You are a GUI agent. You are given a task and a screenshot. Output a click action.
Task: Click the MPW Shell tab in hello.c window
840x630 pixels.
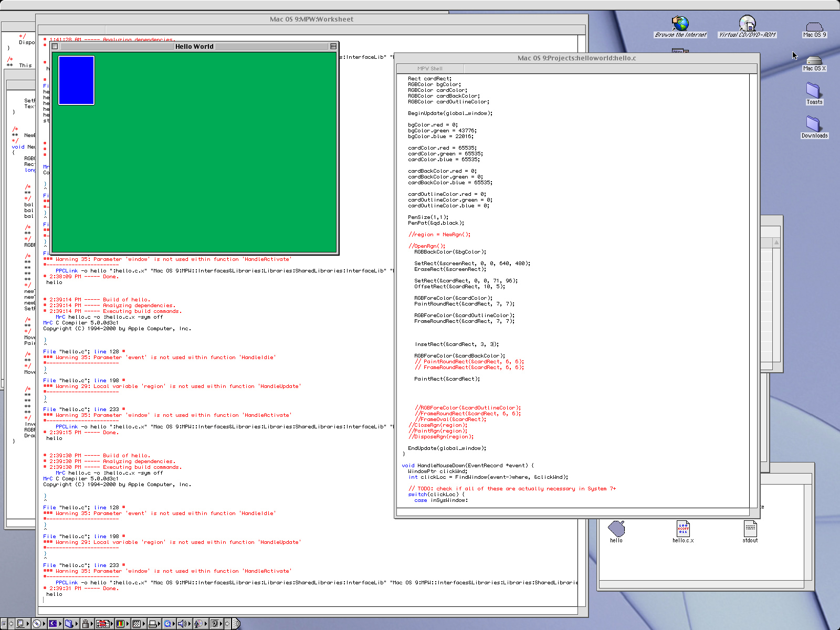point(430,68)
